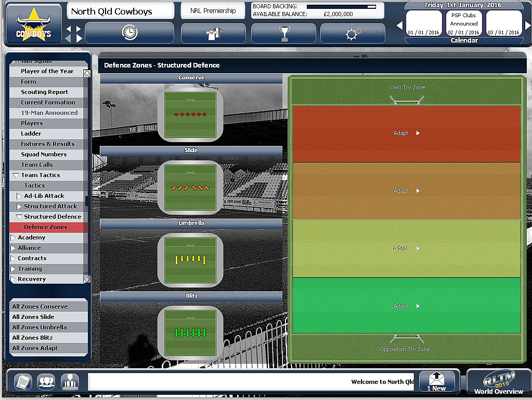Open Scouting Report menu item
This screenshot has width=532, height=400.
47,92
